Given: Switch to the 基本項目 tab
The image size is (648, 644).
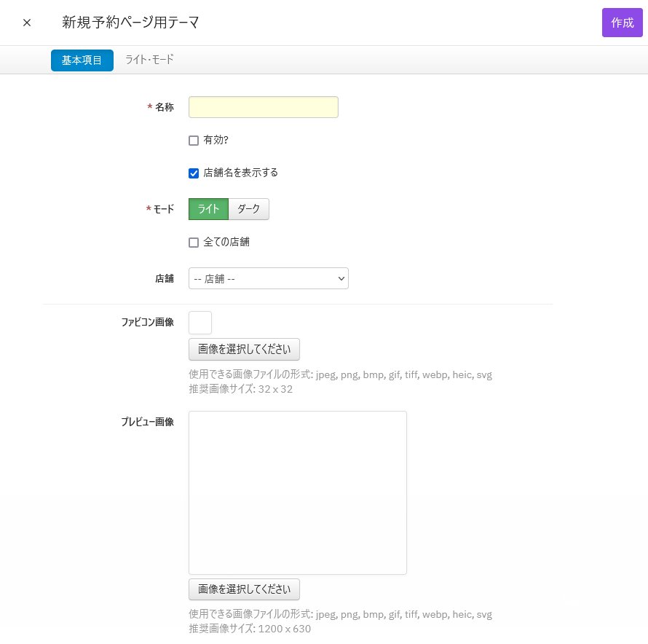Looking at the screenshot, I should (x=82, y=60).
